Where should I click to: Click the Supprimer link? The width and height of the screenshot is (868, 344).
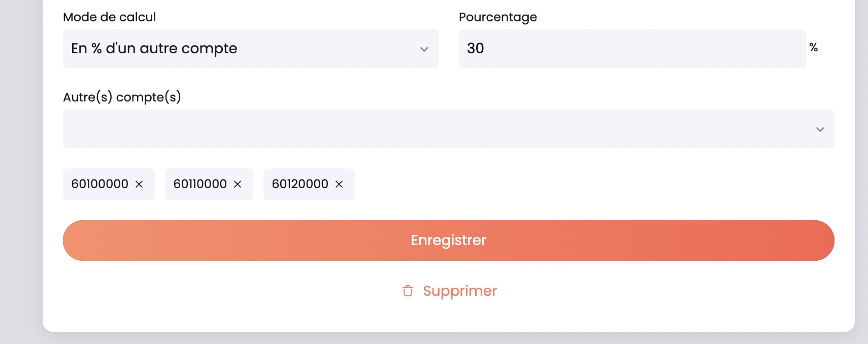click(x=459, y=291)
